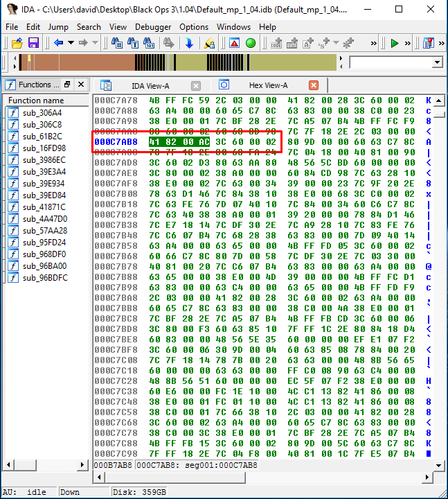Click the yellow lock highlight icon

pos(209,43)
